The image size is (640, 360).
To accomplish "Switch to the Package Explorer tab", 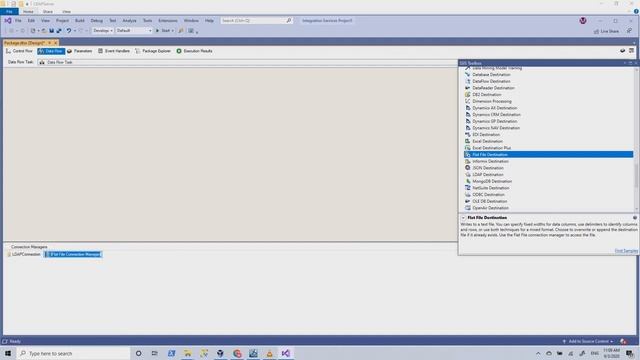I will [x=153, y=51].
